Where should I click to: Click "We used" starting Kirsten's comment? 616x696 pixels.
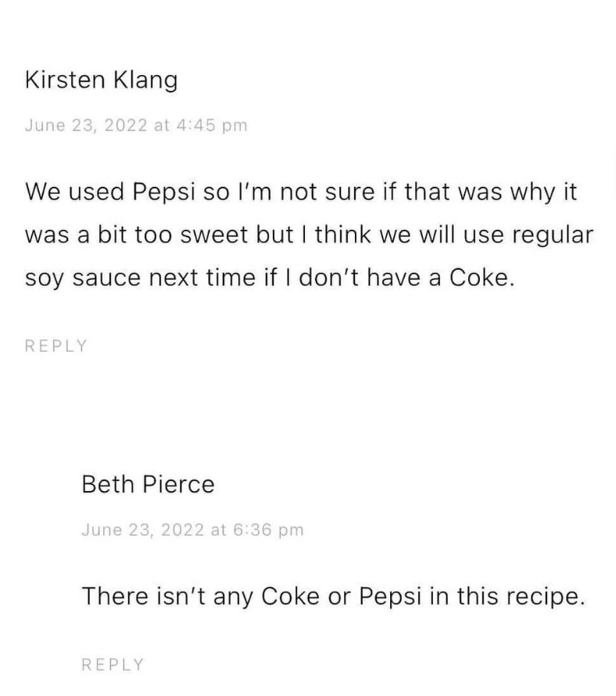tap(71, 192)
